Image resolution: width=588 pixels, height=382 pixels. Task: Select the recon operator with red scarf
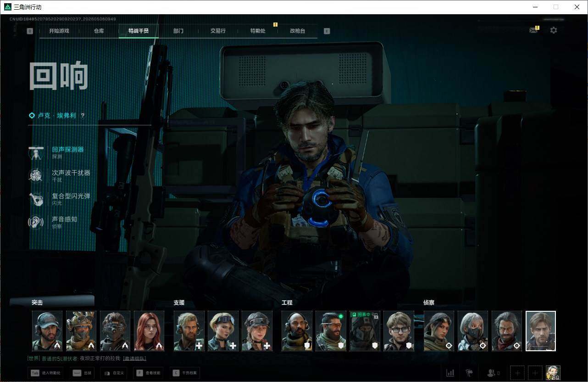(507, 331)
